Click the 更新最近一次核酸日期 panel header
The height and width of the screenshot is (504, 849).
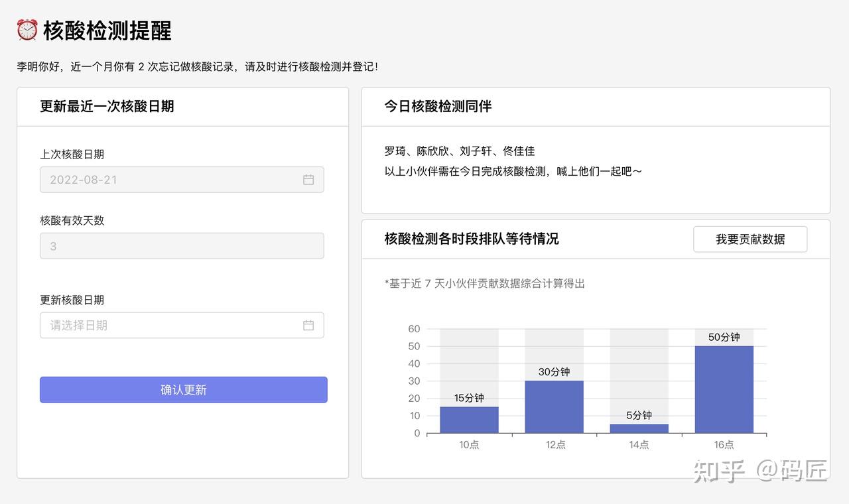coord(107,106)
